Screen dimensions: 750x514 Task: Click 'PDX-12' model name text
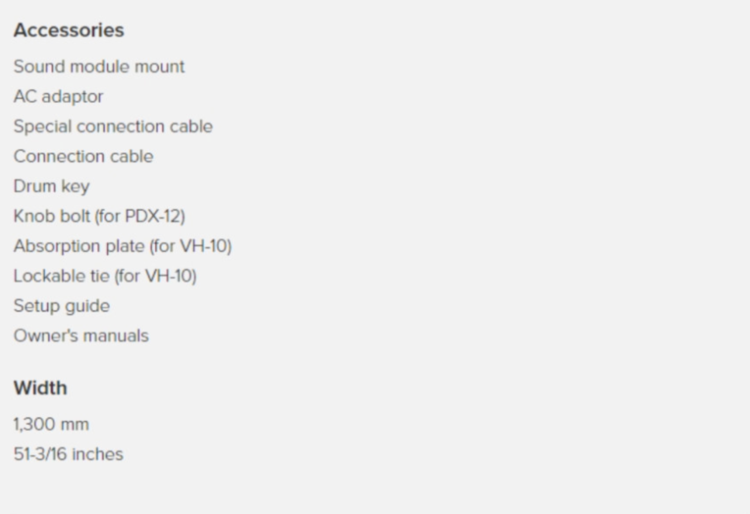pyautogui.click(x=152, y=216)
